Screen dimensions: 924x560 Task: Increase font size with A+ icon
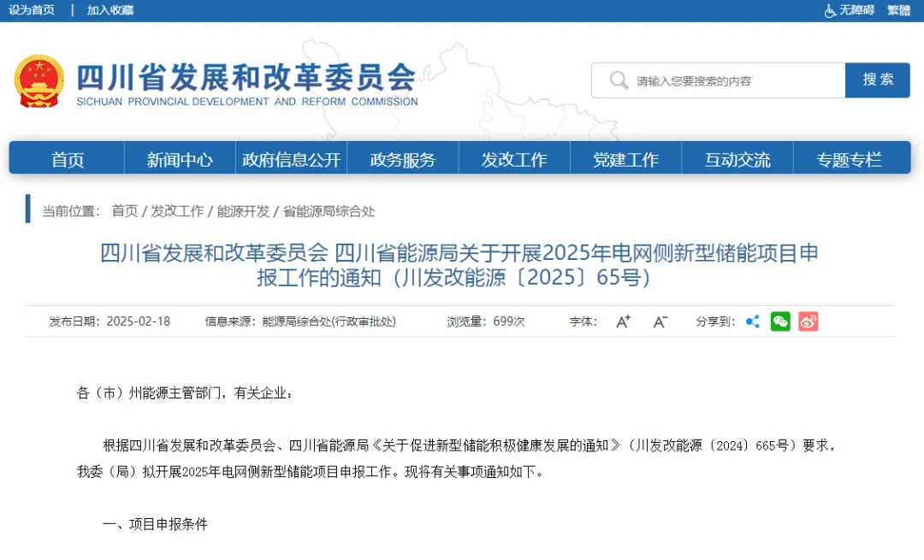click(623, 321)
